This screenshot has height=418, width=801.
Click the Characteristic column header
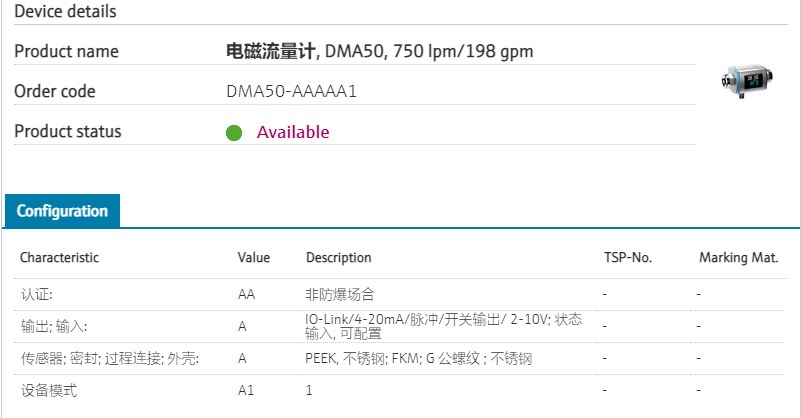coord(59,257)
